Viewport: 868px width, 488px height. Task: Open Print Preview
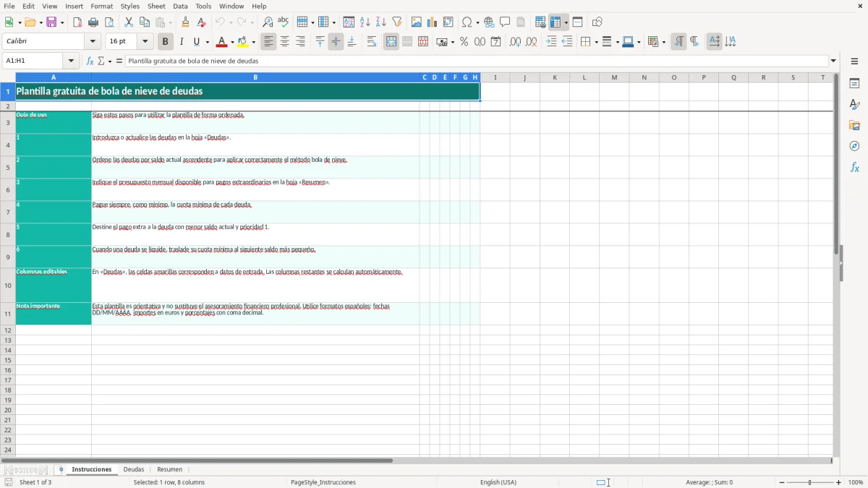[x=109, y=22]
